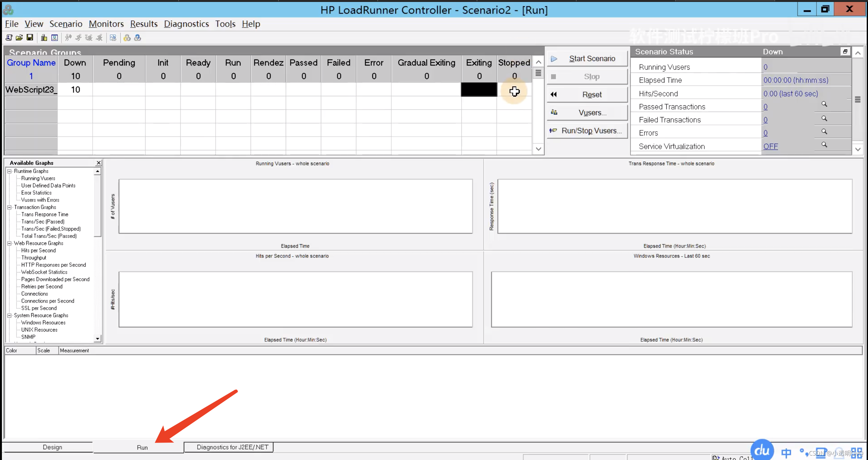The height and width of the screenshot is (460, 868).
Task: Collapse the System Resource Graphs tree node
Action: pyautogui.click(x=9, y=316)
